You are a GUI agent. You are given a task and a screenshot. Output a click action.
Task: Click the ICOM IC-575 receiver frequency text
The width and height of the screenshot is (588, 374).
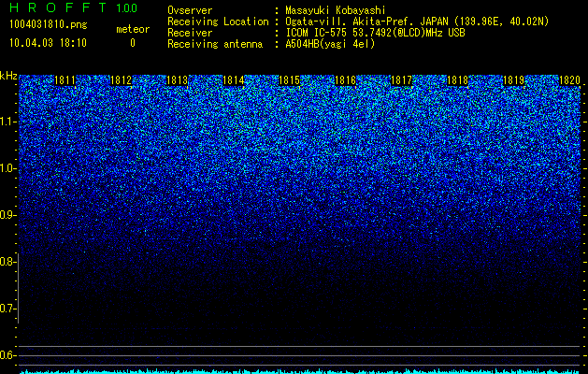pyautogui.click(x=375, y=33)
